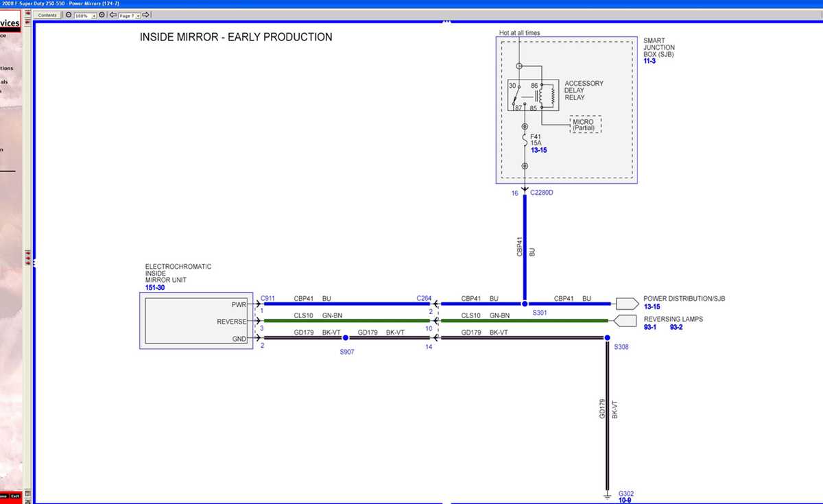Image resolution: width=823 pixels, height=504 pixels.
Task: Click the S308 splice dot
Action: (607, 337)
